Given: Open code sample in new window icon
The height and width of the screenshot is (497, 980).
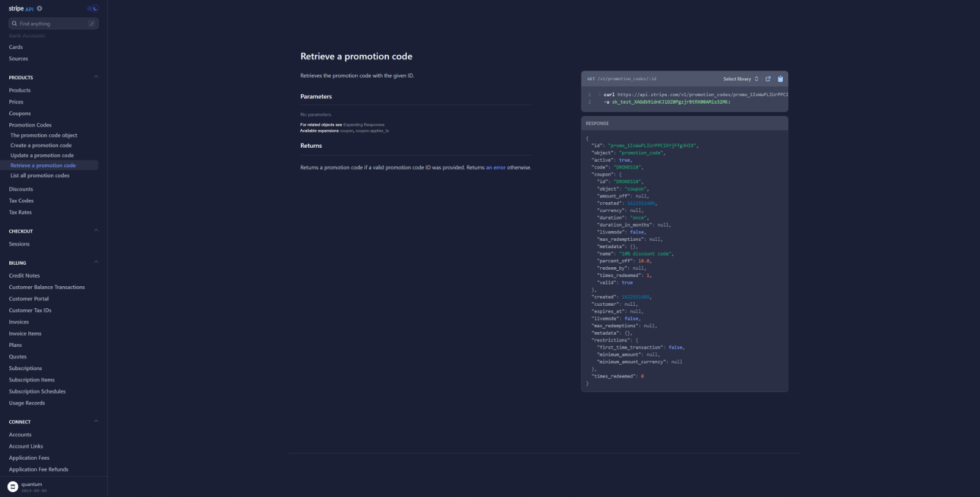Looking at the screenshot, I should point(768,79).
